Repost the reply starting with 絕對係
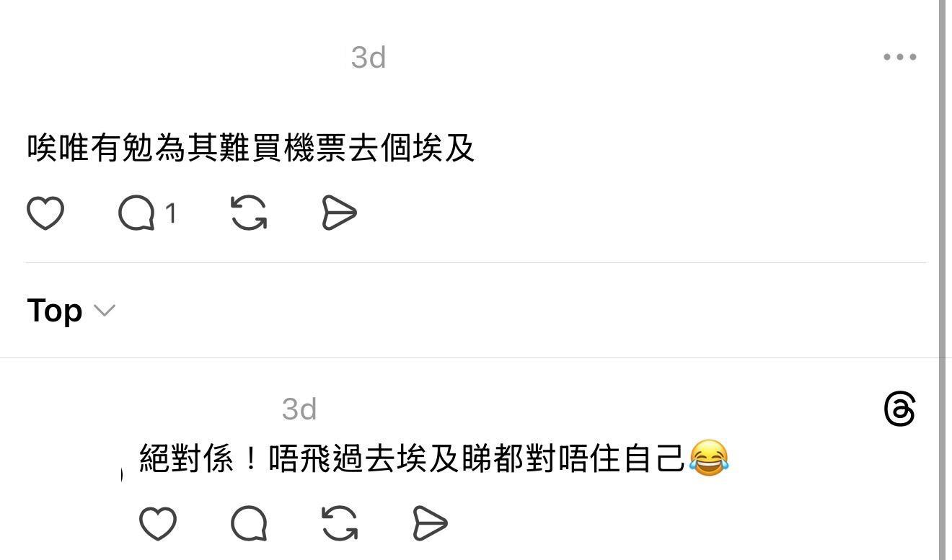The image size is (952, 560). click(340, 523)
